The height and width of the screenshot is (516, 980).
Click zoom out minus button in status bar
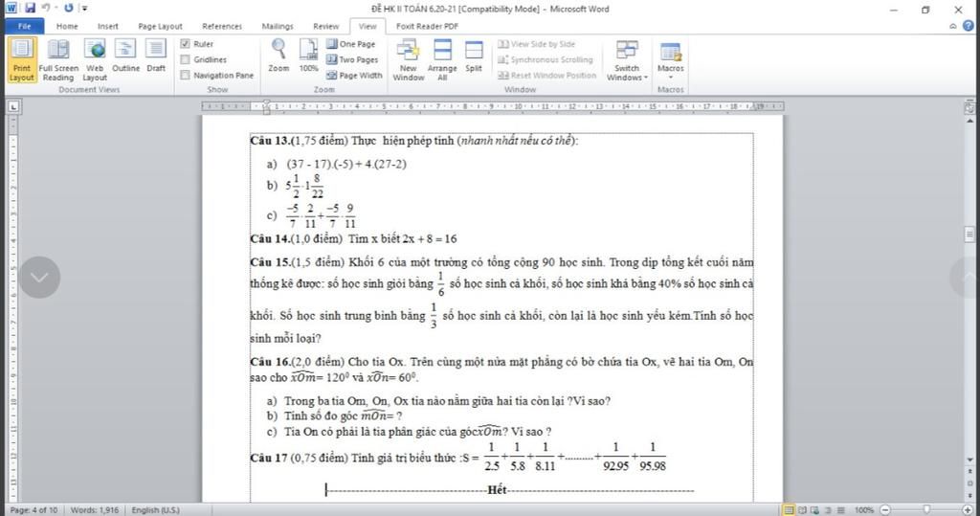point(885,509)
